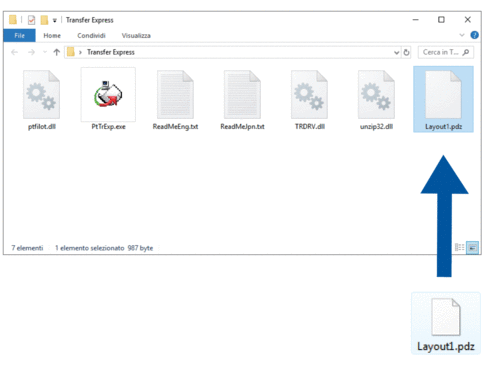Click the Cerca in T... search field
This screenshot has height=368, width=491.
[446, 52]
